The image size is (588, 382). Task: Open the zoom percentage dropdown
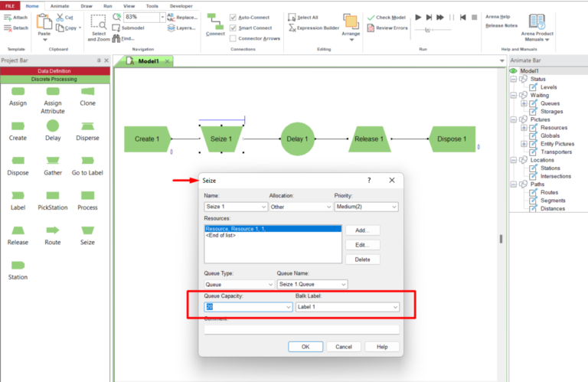click(162, 18)
